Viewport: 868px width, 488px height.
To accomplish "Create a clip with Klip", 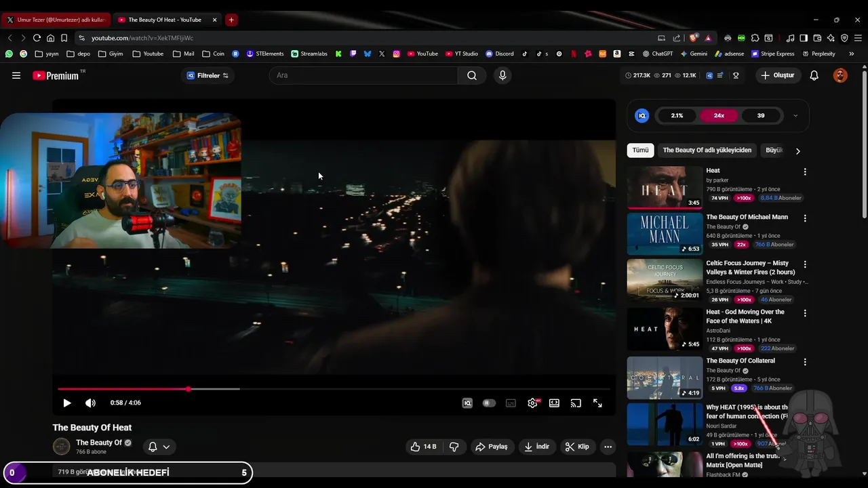I will coord(578,447).
